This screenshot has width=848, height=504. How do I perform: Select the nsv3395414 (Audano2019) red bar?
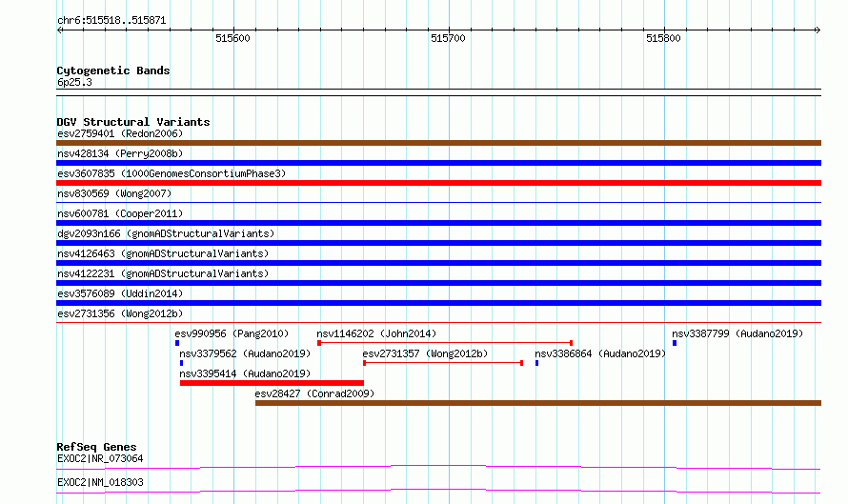point(273,383)
